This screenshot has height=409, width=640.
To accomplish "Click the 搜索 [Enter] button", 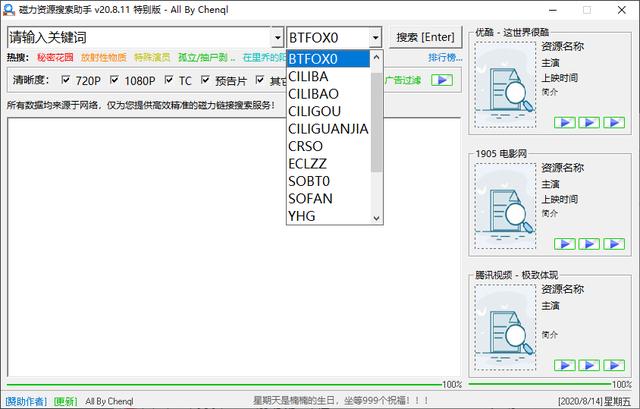I will click(426, 38).
